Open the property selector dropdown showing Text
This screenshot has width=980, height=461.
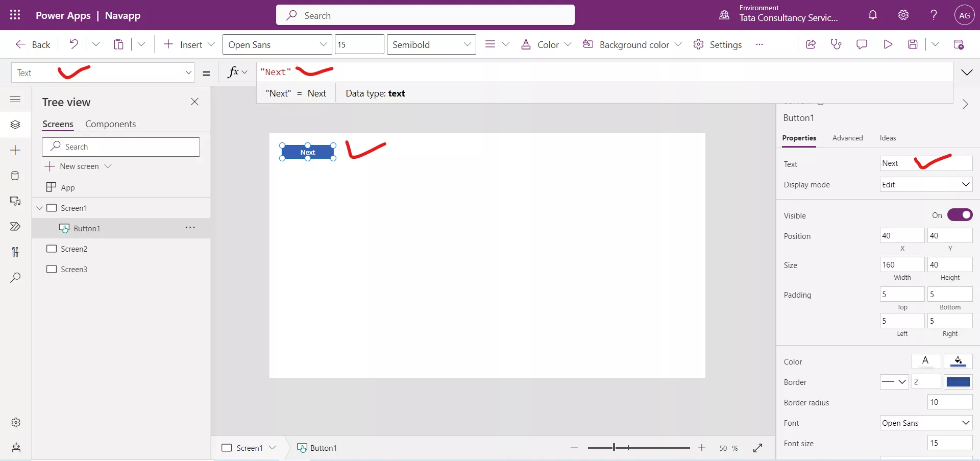pos(103,72)
